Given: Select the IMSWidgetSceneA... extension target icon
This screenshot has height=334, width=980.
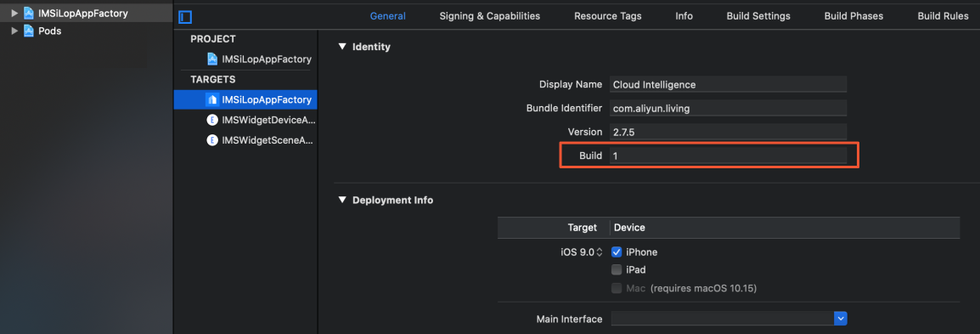Looking at the screenshot, I should 212,140.
